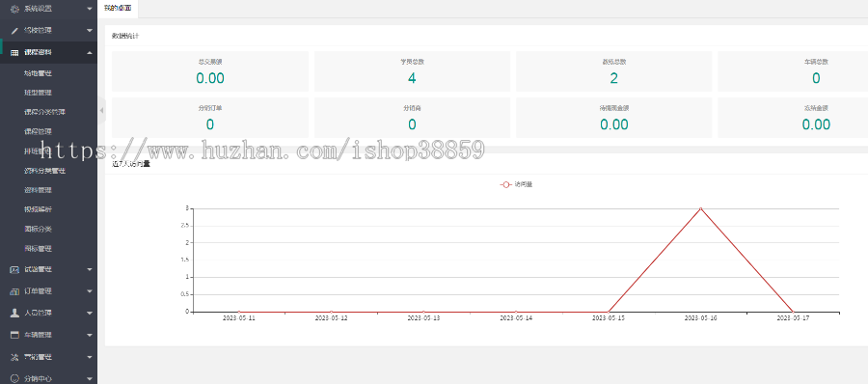
Task: Click the 分销商 card value 0
Action: 412,124
